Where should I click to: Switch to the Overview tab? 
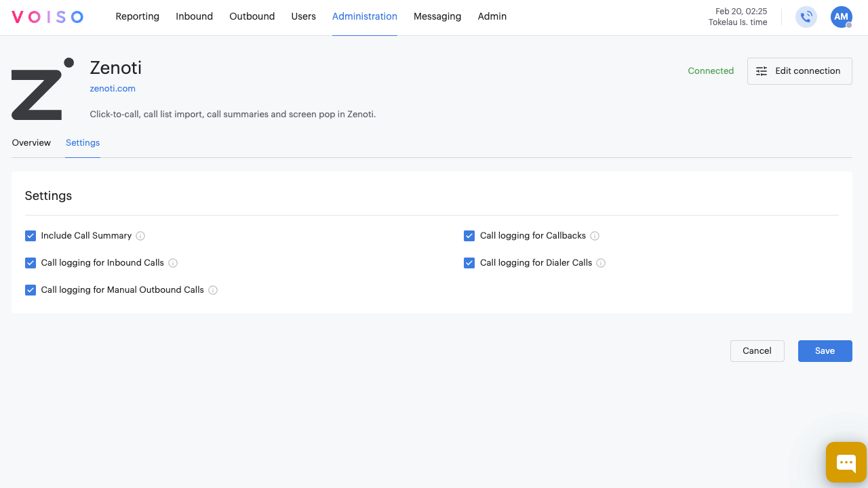click(x=31, y=142)
